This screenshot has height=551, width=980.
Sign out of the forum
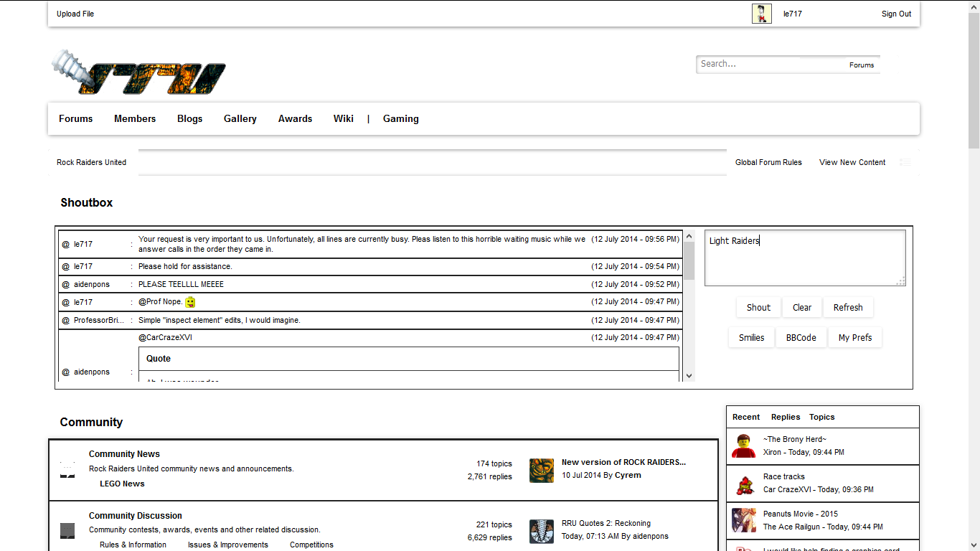click(x=897, y=14)
